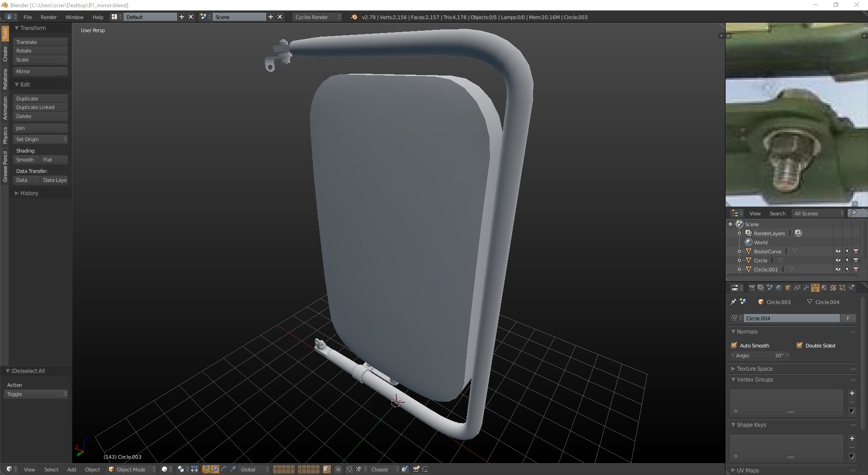Open the 3D View editor type selector

(x=11, y=469)
